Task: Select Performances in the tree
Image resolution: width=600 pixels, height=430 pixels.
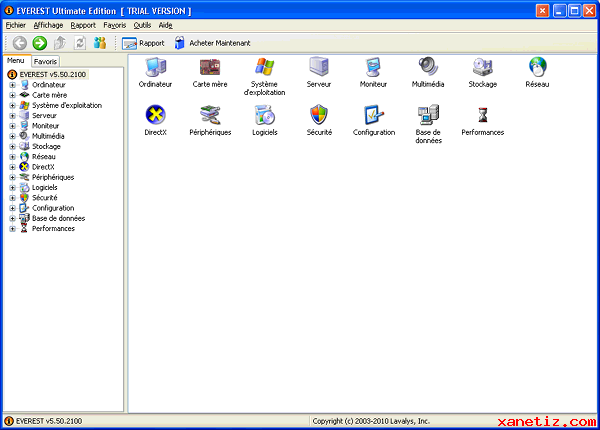Action: pyautogui.click(x=53, y=228)
